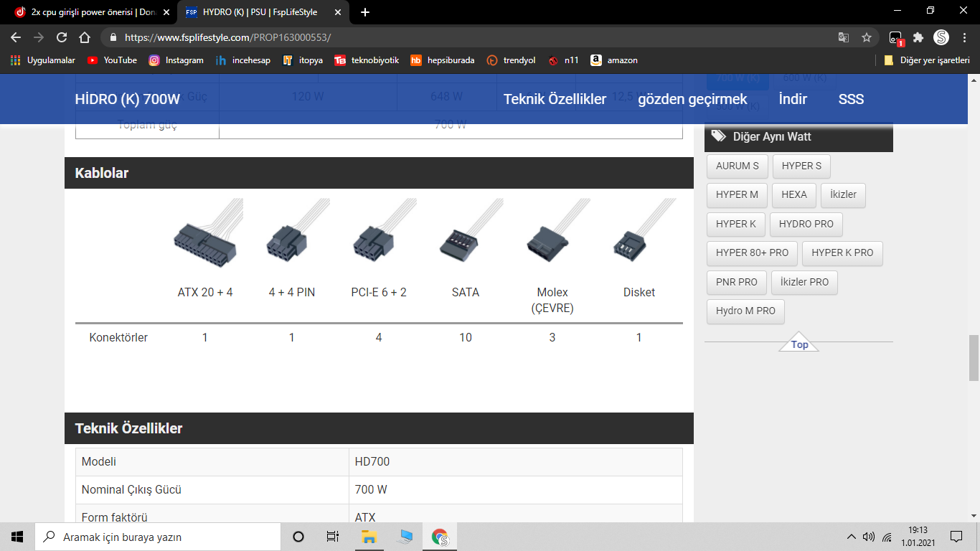Viewport: 980px width, 551px height.
Task: Select the HYPER K PRO model button
Action: point(842,253)
